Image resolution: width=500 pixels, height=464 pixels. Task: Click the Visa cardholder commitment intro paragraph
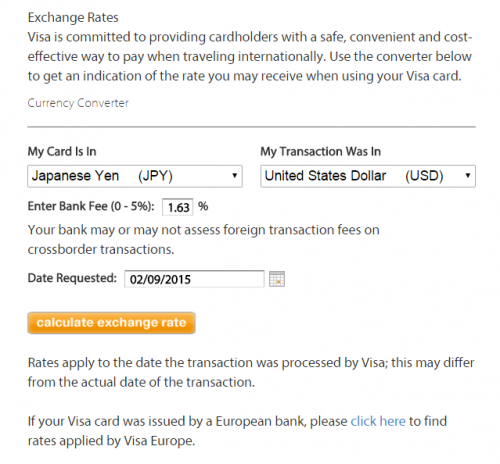click(x=250, y=57)
